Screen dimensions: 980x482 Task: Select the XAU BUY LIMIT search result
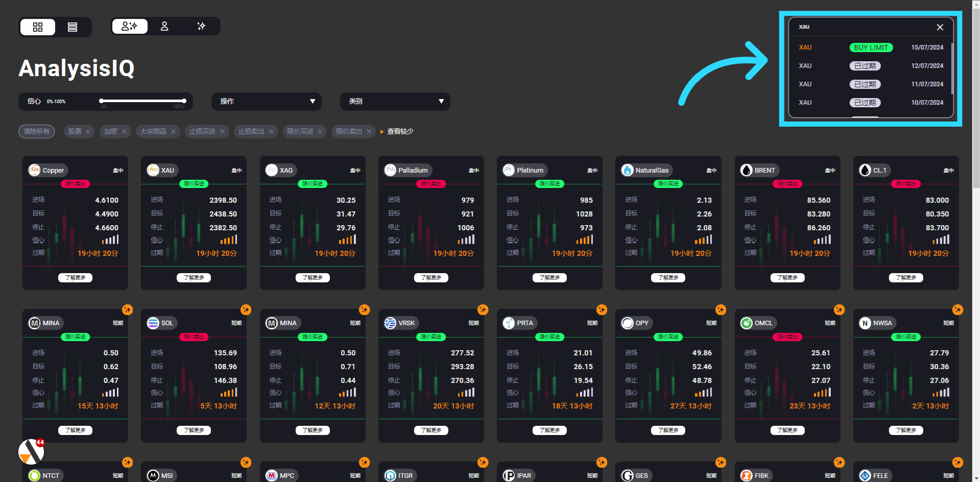tap(871, 47)
